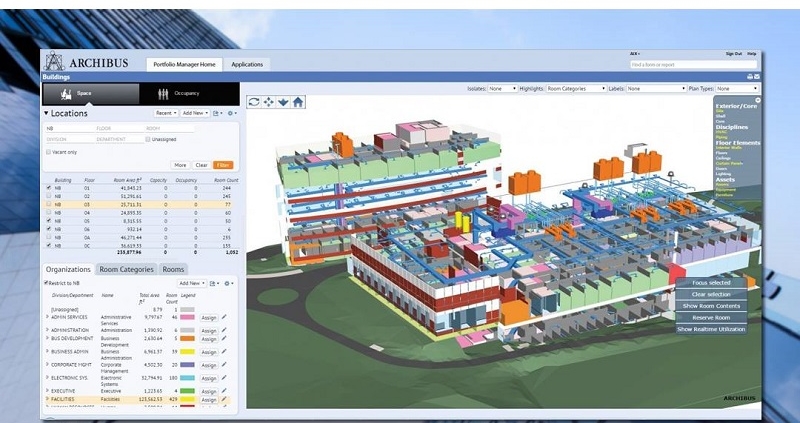Click the orange Filter button
This screenshot has width=800, height=423.
pos(223,165)
